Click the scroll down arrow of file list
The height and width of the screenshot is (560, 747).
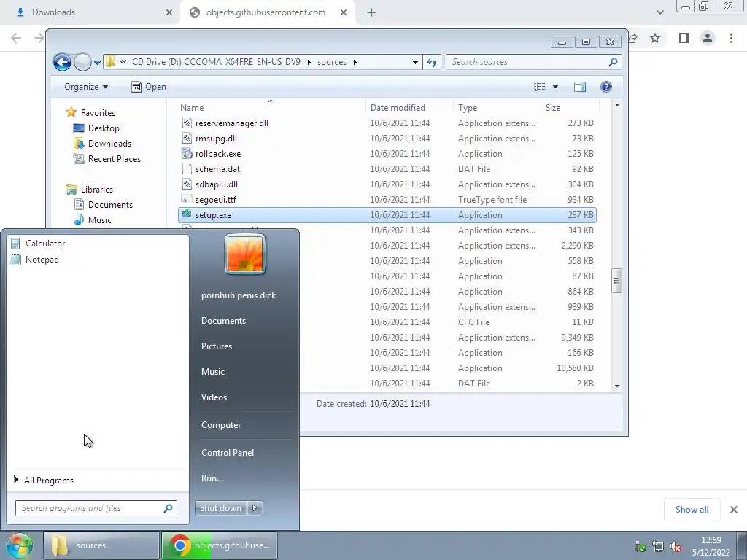click(617, 386)
